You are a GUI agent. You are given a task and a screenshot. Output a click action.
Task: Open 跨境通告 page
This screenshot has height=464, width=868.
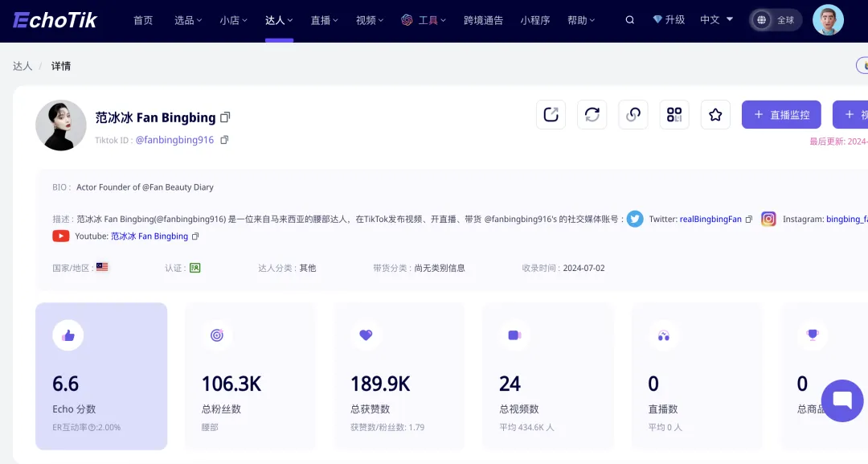pos(483,20)
